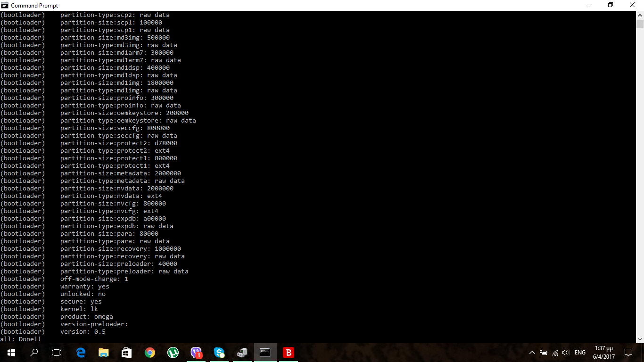Open File Explorer from the taskbar
The image size is (644, 362).
point(104,353)
